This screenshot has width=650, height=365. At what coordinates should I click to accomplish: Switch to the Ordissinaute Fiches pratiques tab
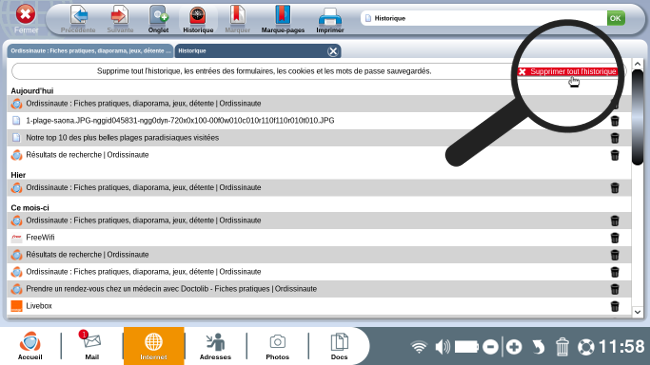[x=90, y=51]
